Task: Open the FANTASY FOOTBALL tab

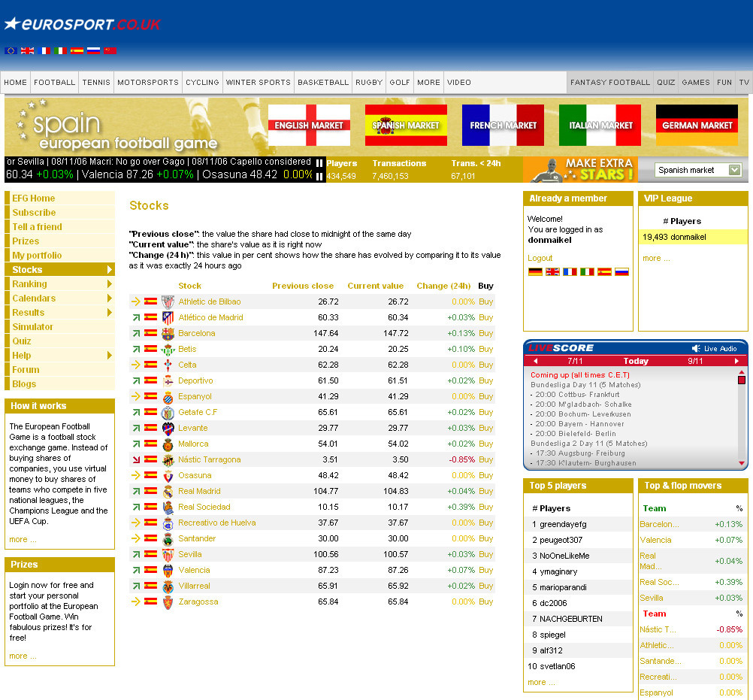Action: (x=610, y=82)
